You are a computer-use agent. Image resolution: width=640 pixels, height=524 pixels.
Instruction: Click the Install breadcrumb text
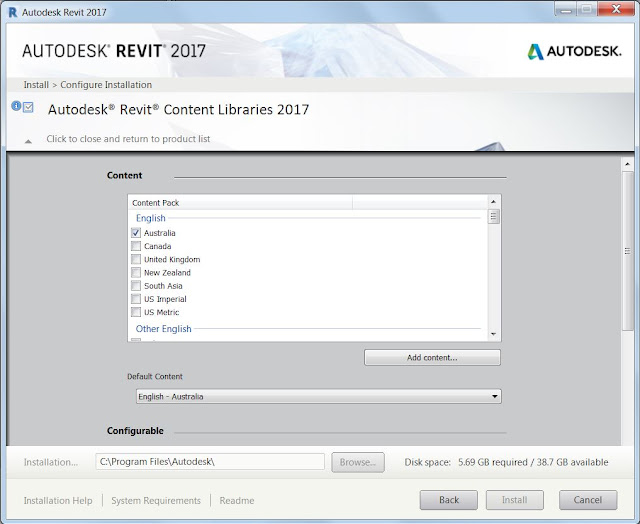click(x=36, y=85)
